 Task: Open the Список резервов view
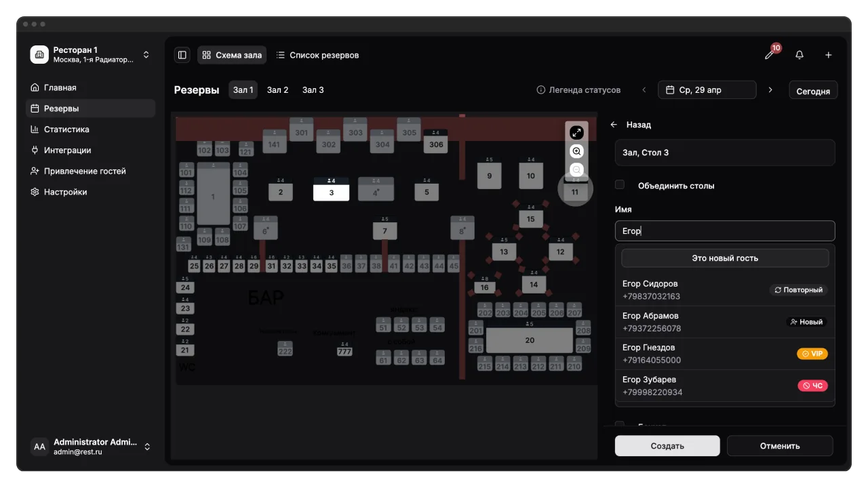tap(317, 55)
